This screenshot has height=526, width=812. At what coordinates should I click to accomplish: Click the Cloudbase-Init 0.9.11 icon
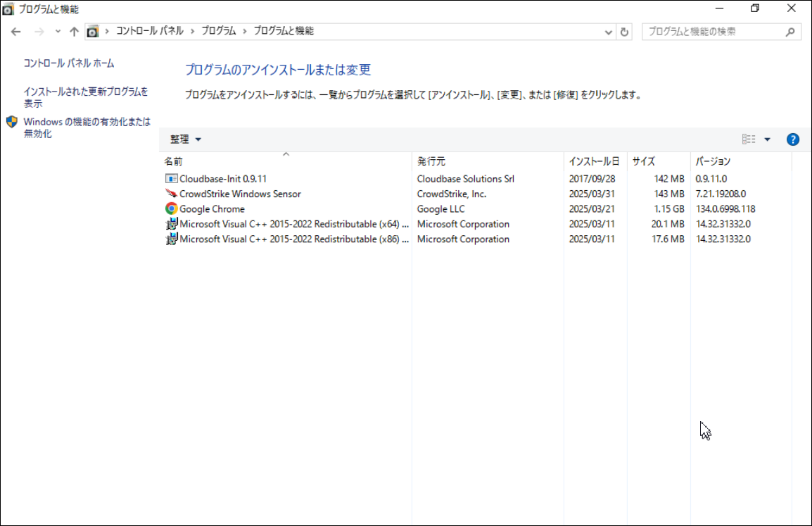click(x=171, y=179)
